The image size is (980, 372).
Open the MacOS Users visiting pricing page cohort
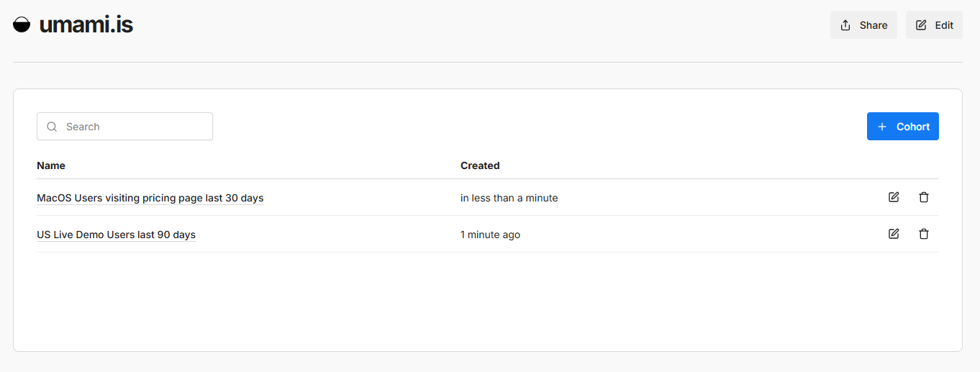[x=150, y=198]
